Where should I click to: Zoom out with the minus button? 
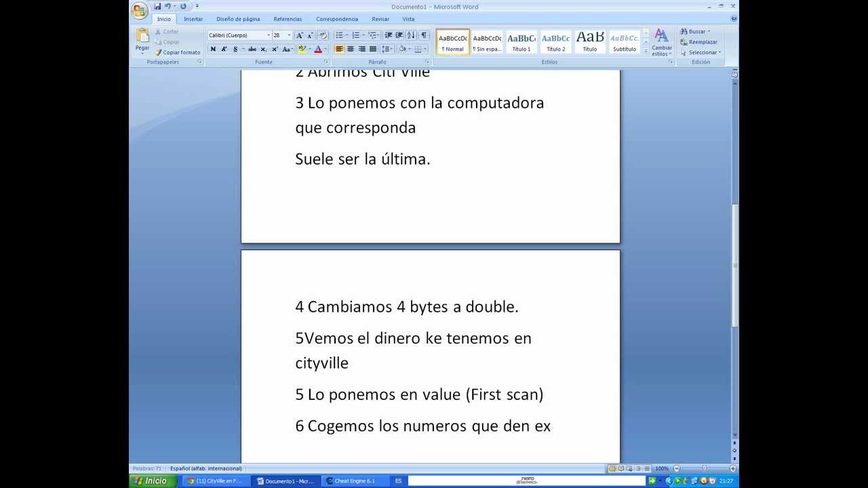pos(676,468)
